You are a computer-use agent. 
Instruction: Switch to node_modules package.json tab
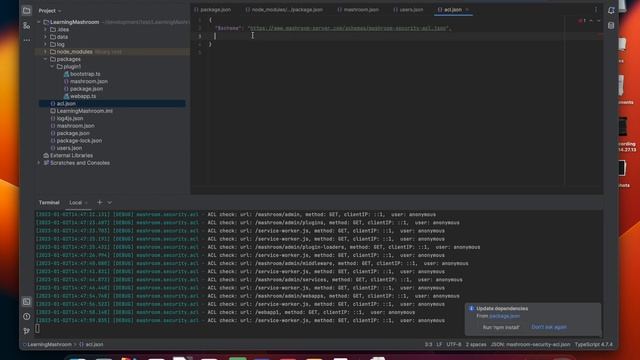pos(284,10)
